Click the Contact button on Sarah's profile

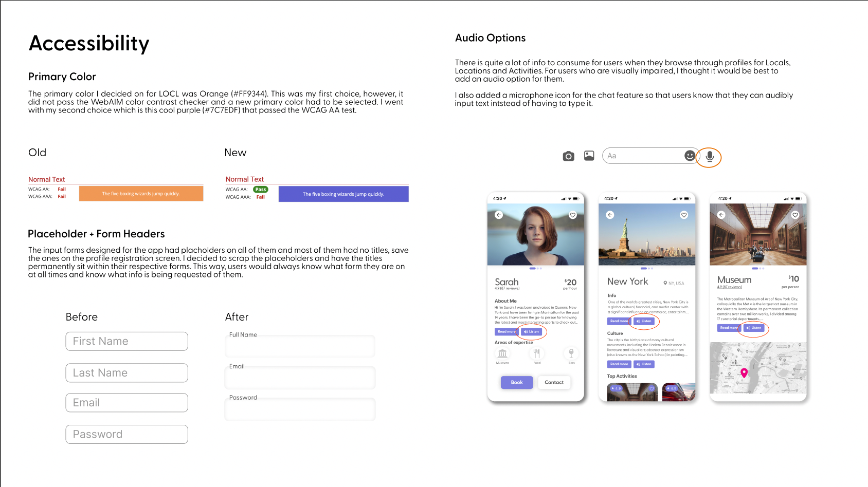[x=554, y=382]
